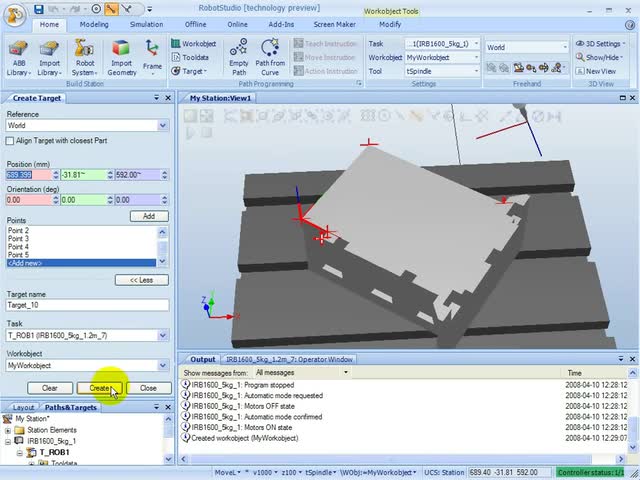This screenshot has width=640, height=480.
Task: Open MoveL motion type in status bar
Action: pos(227,472)
